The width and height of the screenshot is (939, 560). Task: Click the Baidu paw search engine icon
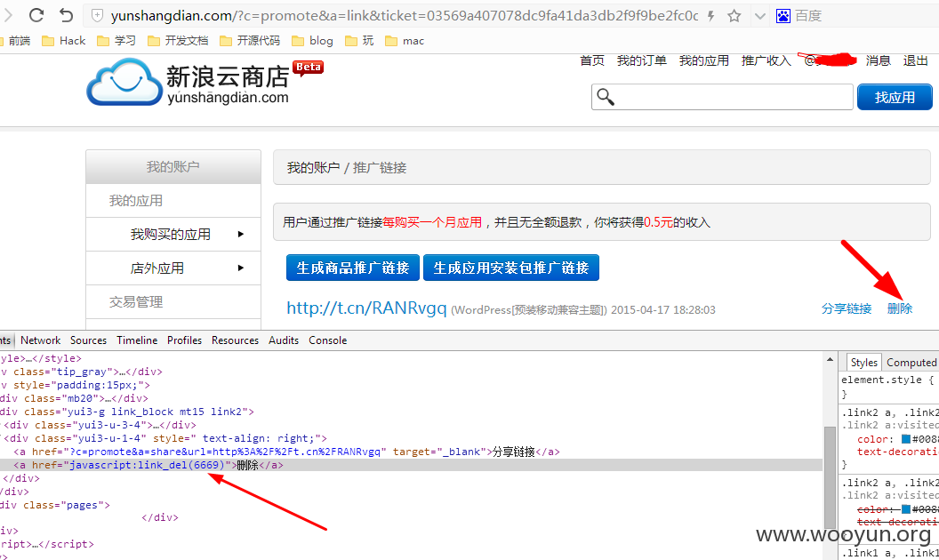[783, 16]
